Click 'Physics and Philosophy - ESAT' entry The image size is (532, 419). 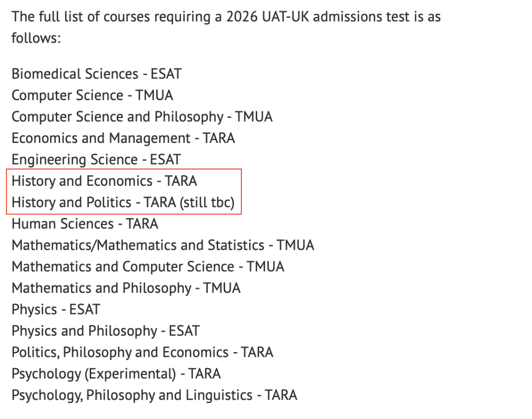pyautogui.click(x=105, y=331)
